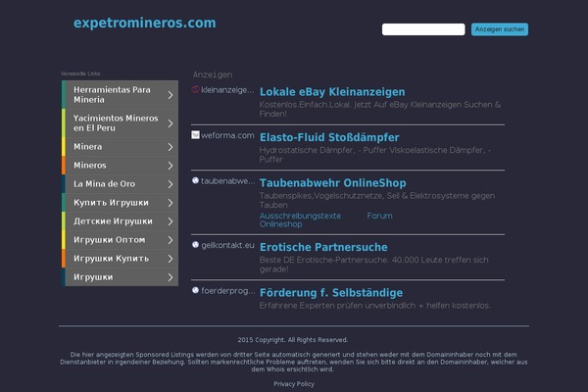Click the search input field
Image resolution: width=588 pixels, height=392 pixels.
pyautogui.click(x=423, y=29)
